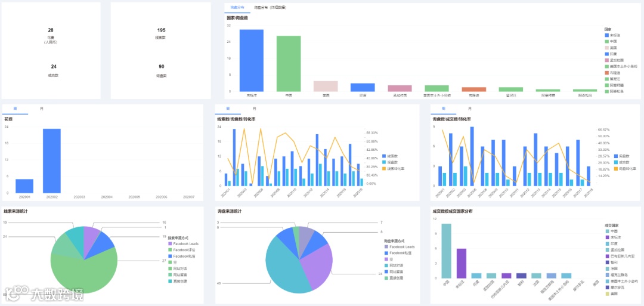Select 周 tab above 线索数/询盘数/转化率 chart
Screen dimensions: 644x306
coord(228,109)
